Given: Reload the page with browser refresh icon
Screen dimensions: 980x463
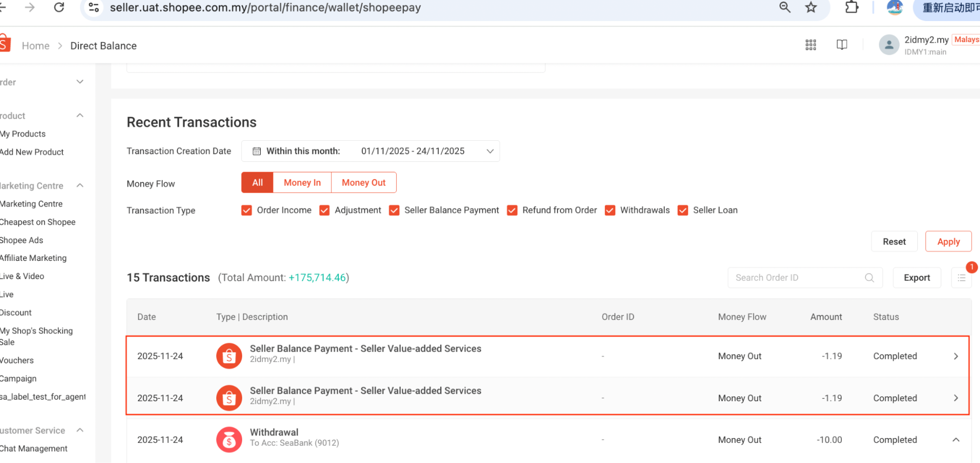Looking at the screenshot, I should [x=59, y=7].
